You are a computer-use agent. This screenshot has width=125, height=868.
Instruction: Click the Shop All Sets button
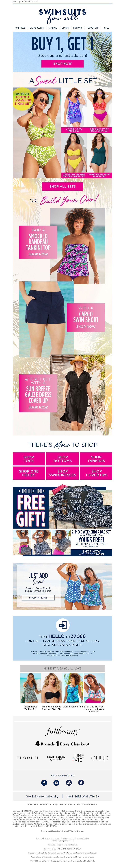(x=62, y=186)
